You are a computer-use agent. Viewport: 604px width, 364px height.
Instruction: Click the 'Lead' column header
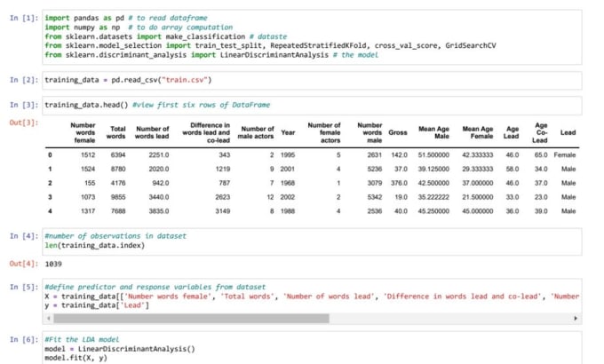[x=568, y=132]
